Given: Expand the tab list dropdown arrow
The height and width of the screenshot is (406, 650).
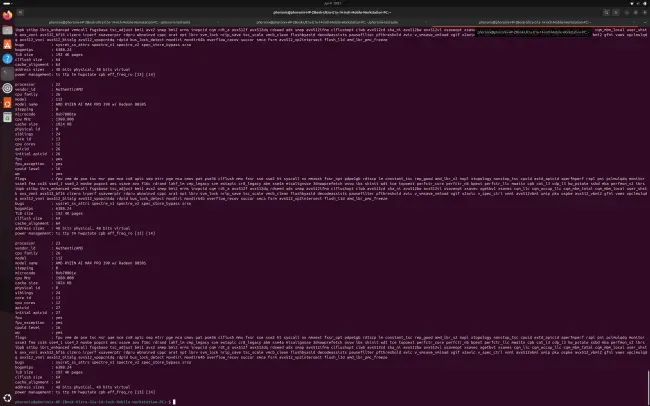Looking at the screenshot, I should 644,22.
